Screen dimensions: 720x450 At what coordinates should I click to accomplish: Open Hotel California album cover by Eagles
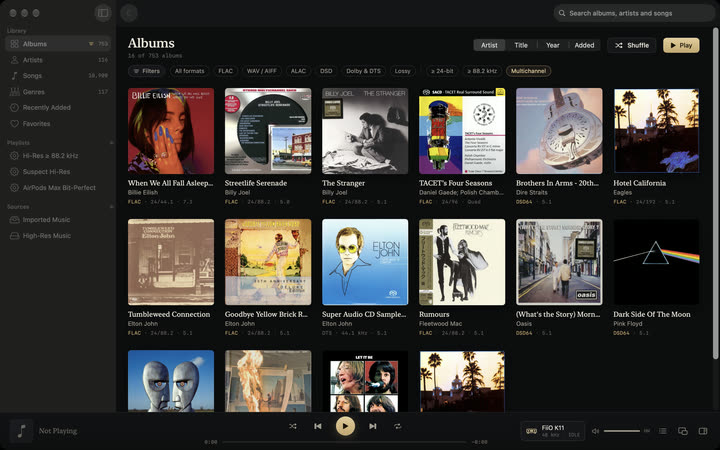click(656, 131)
